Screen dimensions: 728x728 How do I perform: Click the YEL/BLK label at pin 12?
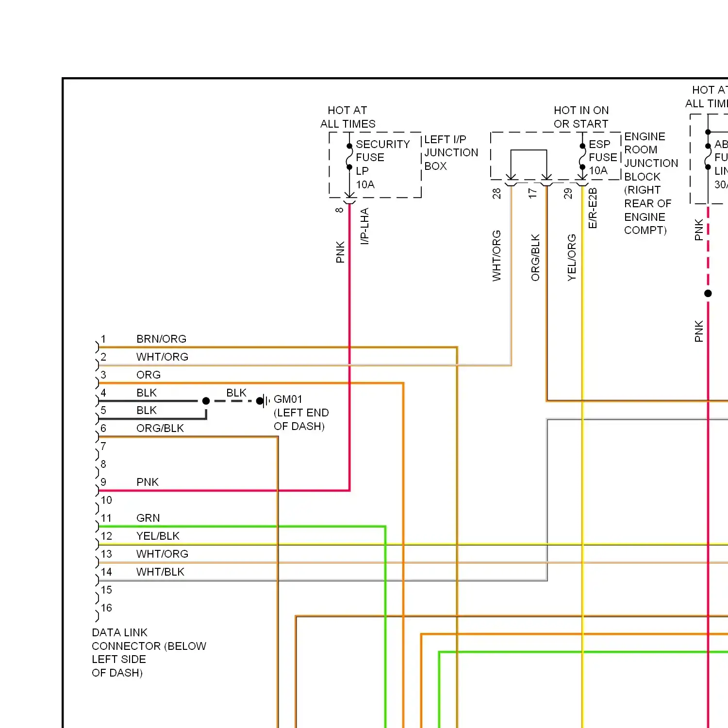coord(158,536)
